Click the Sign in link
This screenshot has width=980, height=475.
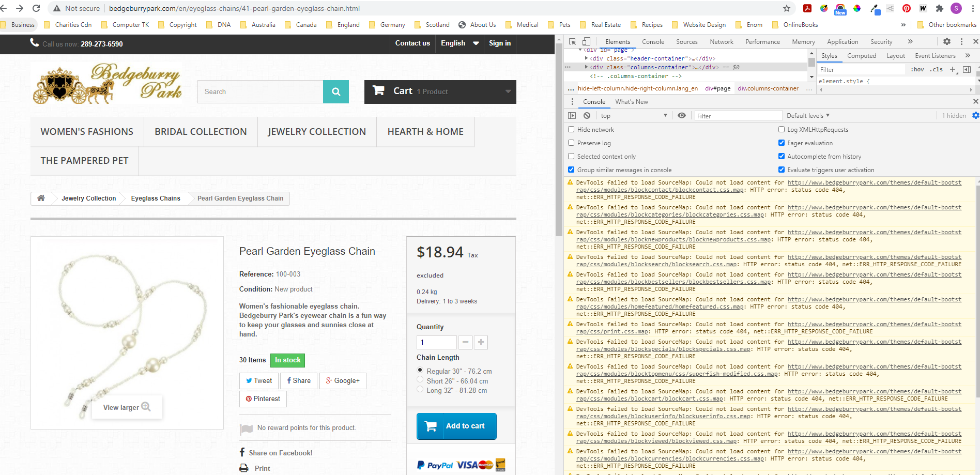[500, 43]
